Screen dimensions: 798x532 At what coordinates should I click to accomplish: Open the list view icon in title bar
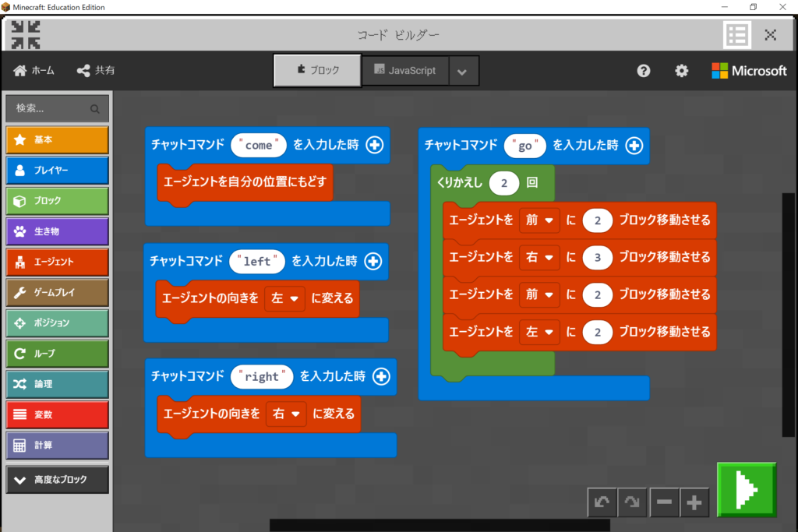736,35
